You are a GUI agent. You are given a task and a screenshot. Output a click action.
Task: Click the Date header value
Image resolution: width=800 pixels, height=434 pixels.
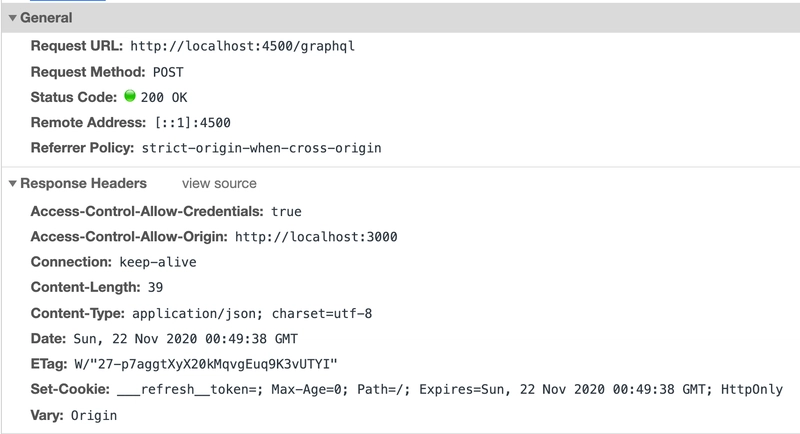click(186, 339)
